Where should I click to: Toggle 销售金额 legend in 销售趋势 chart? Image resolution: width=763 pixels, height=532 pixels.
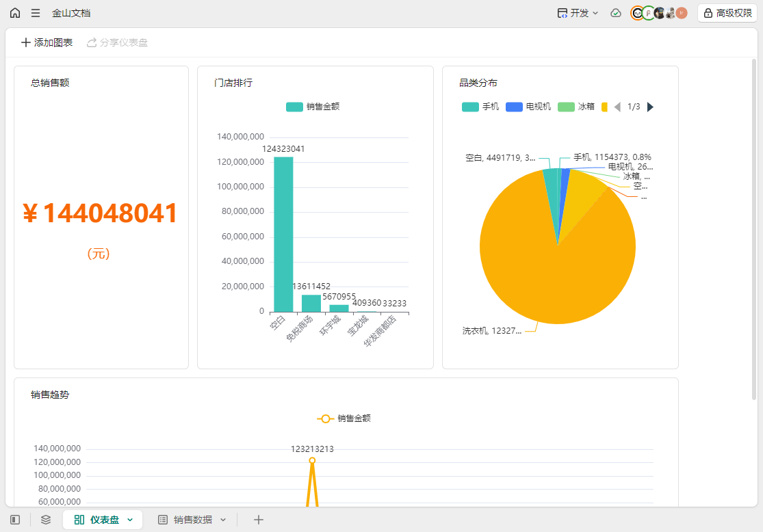click(344, 418)
